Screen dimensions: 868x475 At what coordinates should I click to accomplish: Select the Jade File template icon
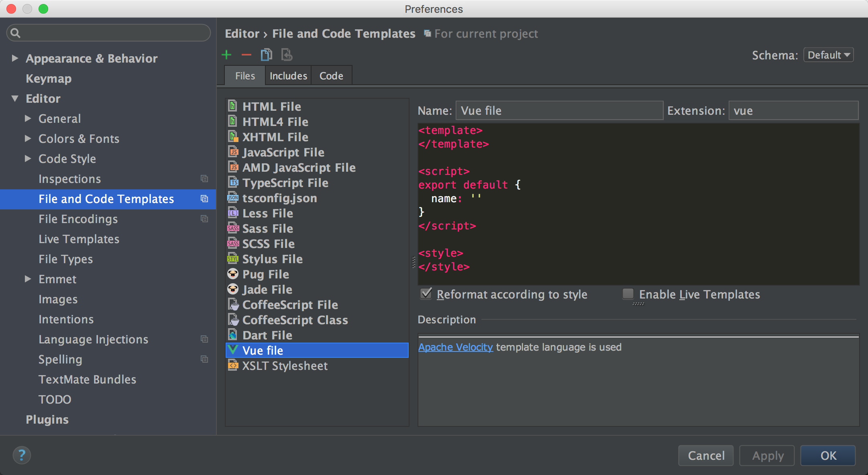tap(233, 289)
